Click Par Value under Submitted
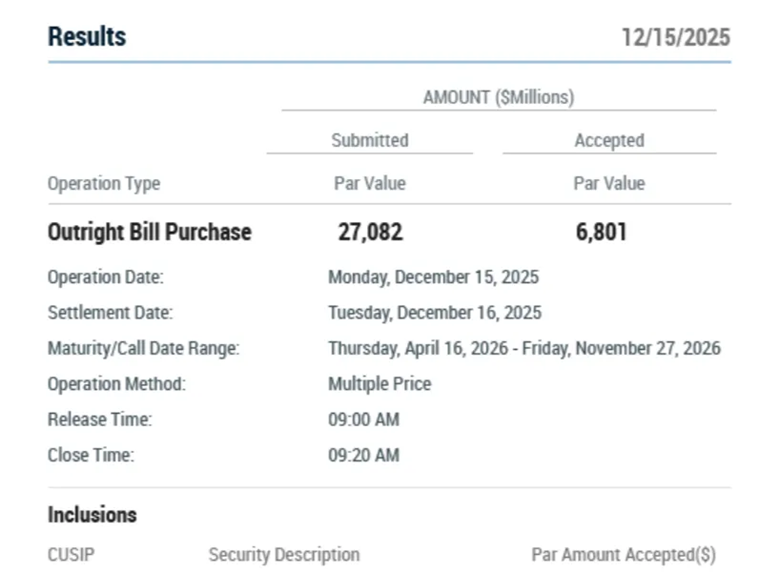 tap(370, 184)
